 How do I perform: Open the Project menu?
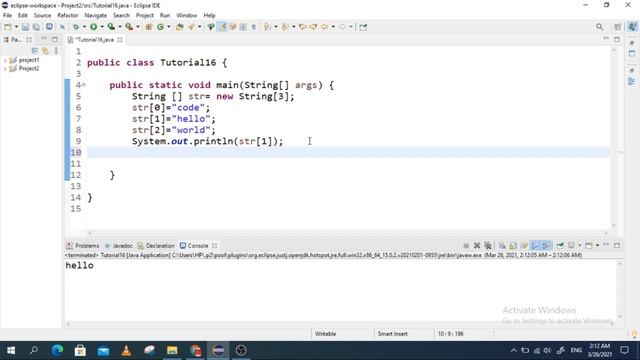point(144,15)
